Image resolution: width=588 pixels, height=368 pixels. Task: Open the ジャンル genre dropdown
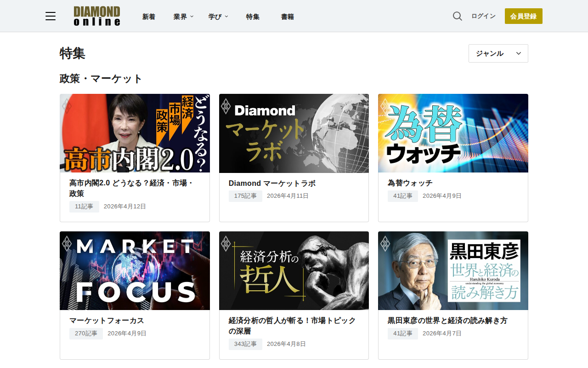pos(498,53)
